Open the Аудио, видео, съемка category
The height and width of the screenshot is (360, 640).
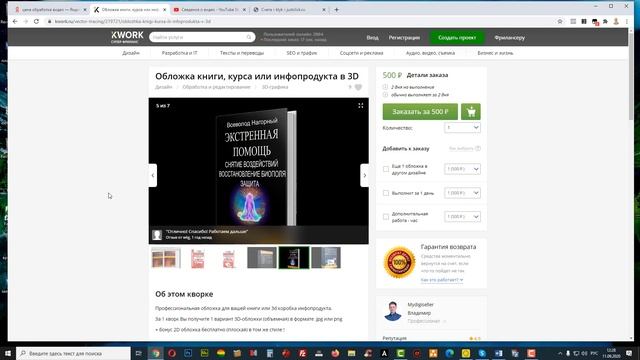point(430,53)
